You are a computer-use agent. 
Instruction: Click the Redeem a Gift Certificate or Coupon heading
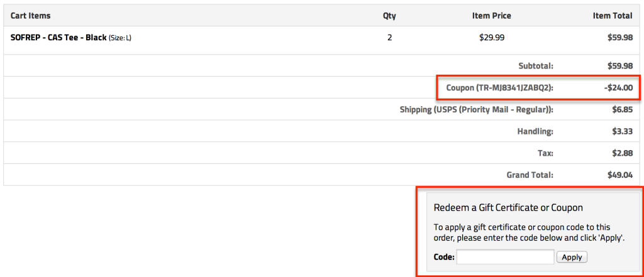click(508, 207)
